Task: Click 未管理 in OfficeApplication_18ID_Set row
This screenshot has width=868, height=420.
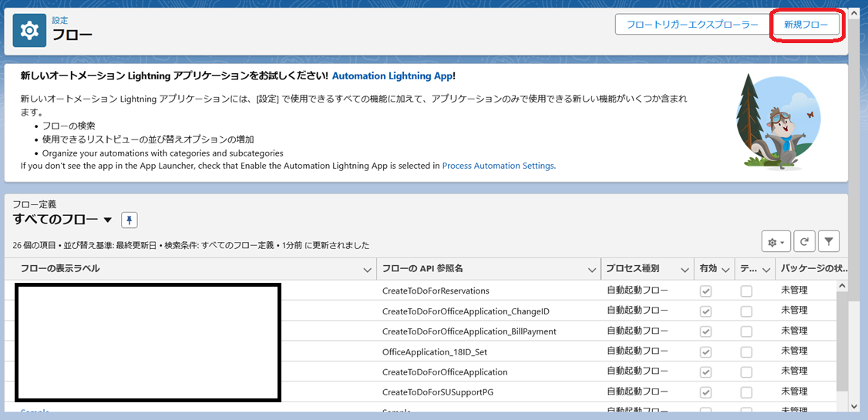Action: click(x=794, y=351)
